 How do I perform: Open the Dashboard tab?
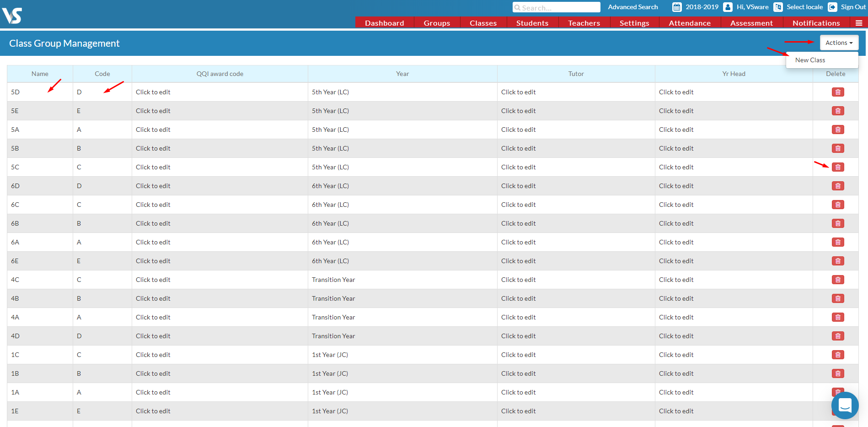385,23
